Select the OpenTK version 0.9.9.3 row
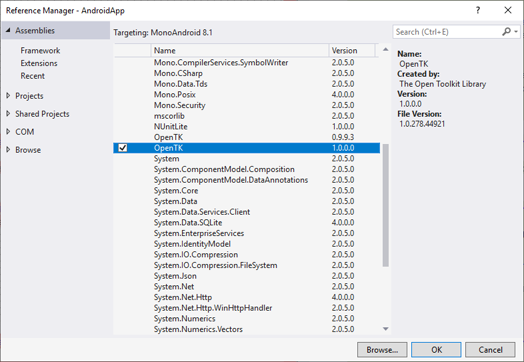The width and height of the screenshot is (524, 362). (246, 137)
